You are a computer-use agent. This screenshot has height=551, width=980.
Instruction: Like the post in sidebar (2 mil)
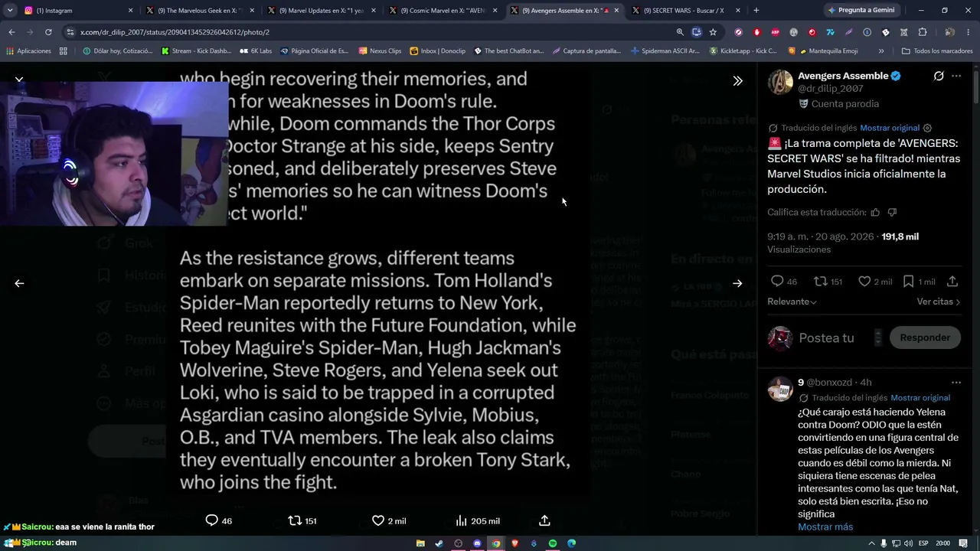click(x=864, y=281)
